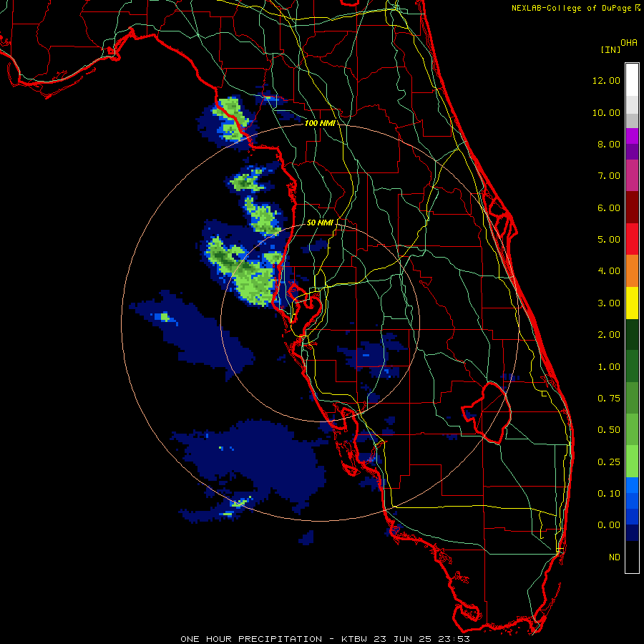Click the 12.00 legend value
This screenshot has height=644, width=644.
tap(606, 80)
